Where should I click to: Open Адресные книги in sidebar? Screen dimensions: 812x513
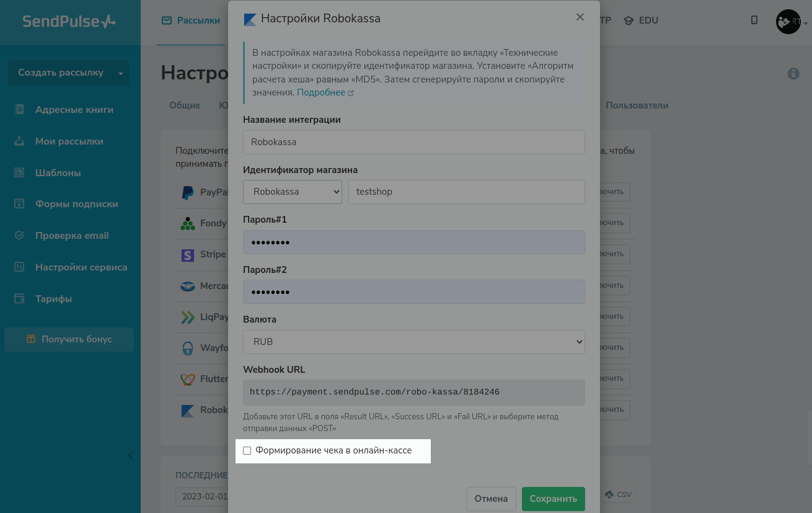(x=74, y=109)
